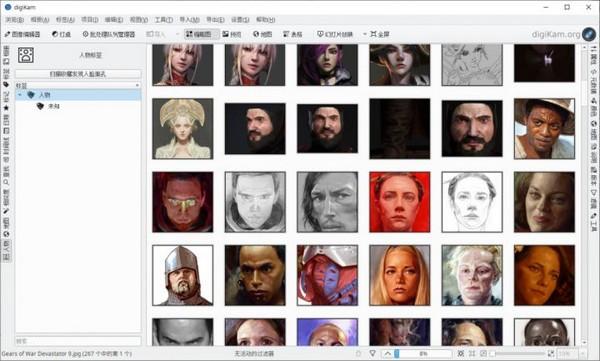600x361 pixels.
Task: Select the long blonde hair woman thumbnail
Action: (399, 275)
